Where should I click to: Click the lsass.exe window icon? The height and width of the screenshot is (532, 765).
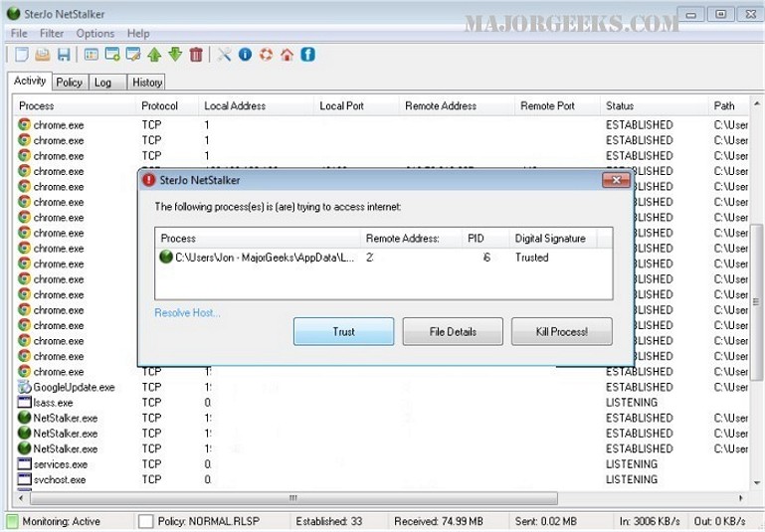pyautogui.click(x=25, y=403)
